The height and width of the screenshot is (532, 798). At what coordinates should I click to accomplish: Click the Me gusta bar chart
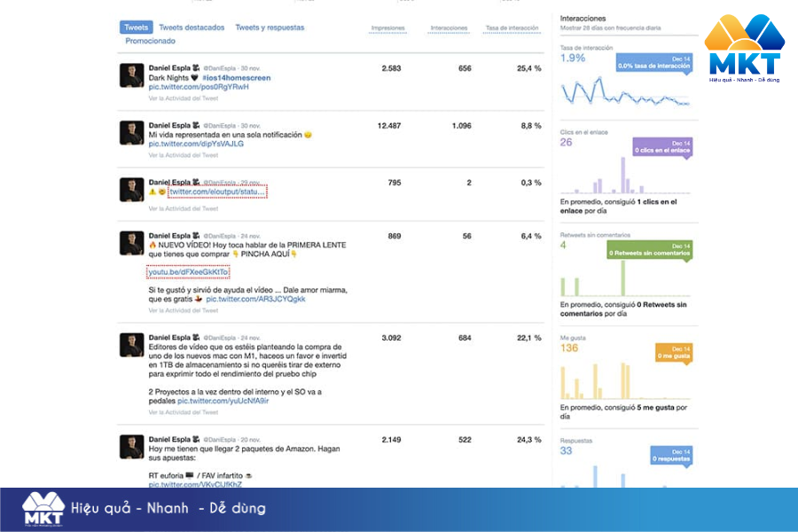pos(625,381)
